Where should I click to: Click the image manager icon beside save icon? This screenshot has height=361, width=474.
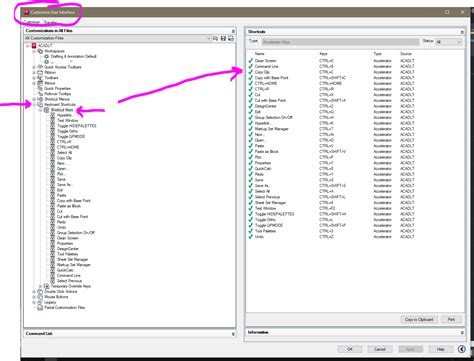pyautogui.click(x=231, y=38)
